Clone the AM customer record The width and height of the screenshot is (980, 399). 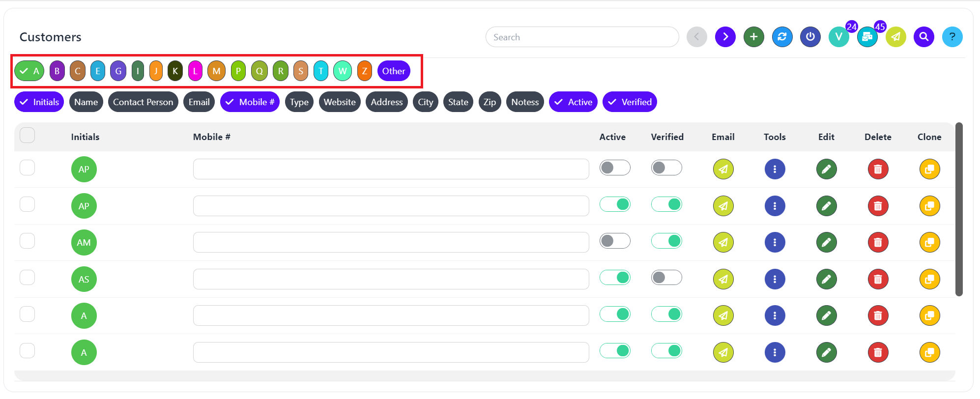[x=929, y=242]
